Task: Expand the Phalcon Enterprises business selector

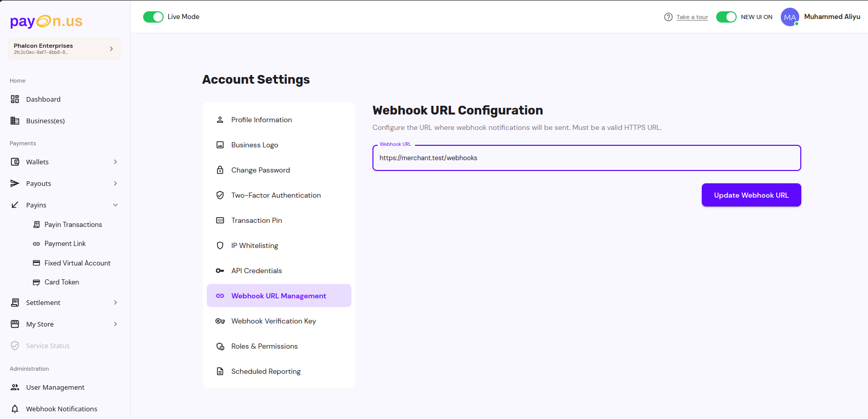Action: (65, 49)
